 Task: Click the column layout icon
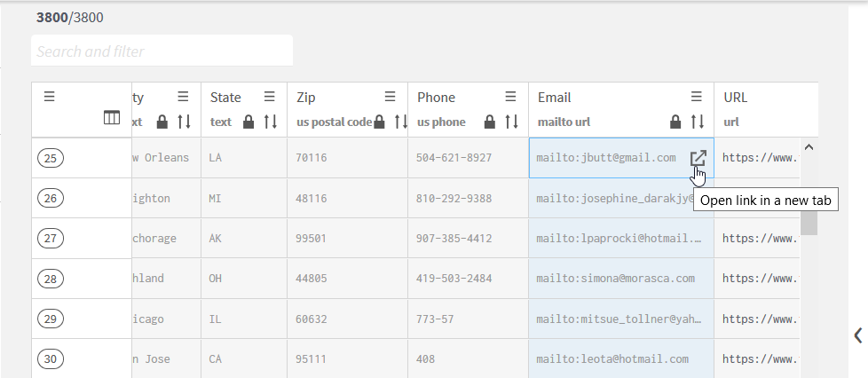pos(112,118)
